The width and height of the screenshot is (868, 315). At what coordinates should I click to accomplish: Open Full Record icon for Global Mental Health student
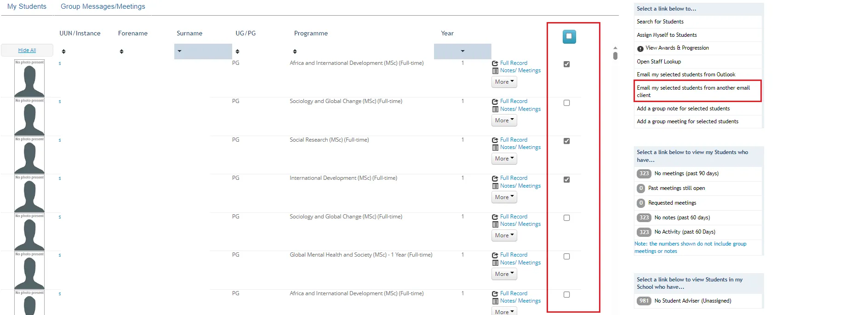point(495,255)
